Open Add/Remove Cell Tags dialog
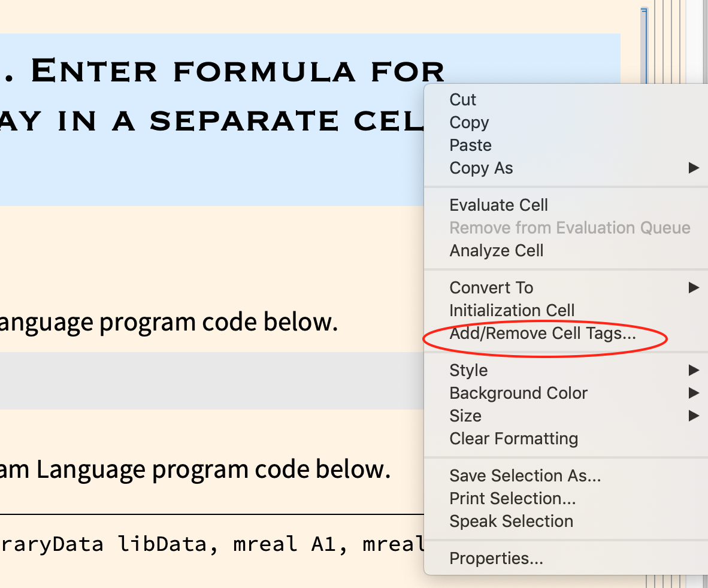The height and width of the screenshot is (588, 708). (542, 334)
